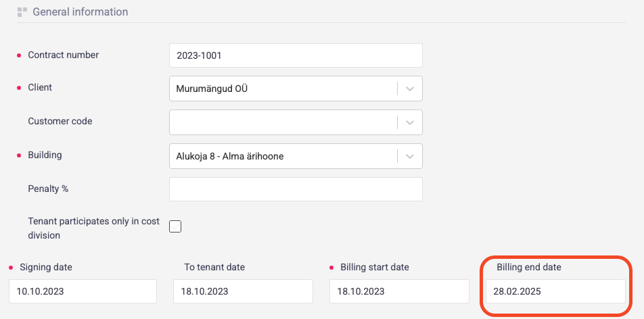Open the Customer code dropdown chevron

[409, 122]
